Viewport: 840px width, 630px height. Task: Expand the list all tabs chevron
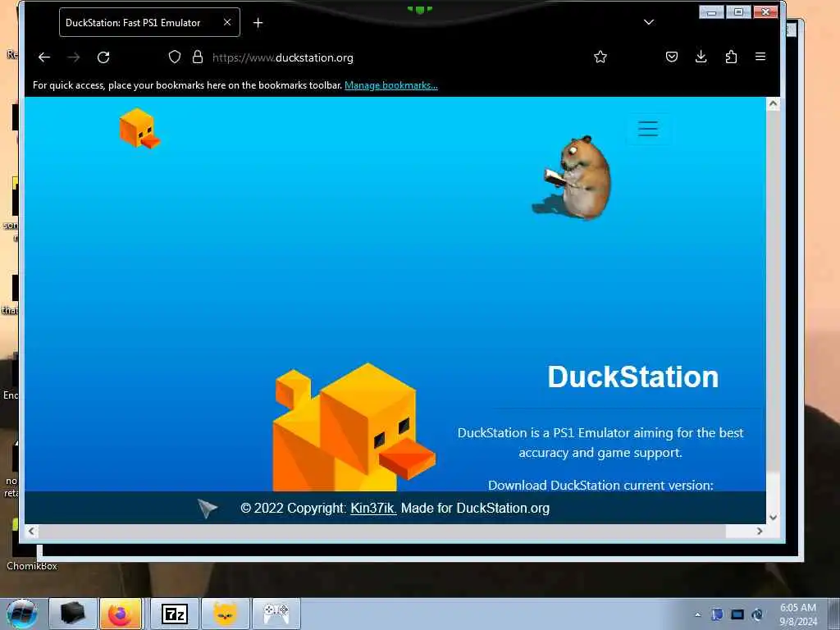(649, 22)
